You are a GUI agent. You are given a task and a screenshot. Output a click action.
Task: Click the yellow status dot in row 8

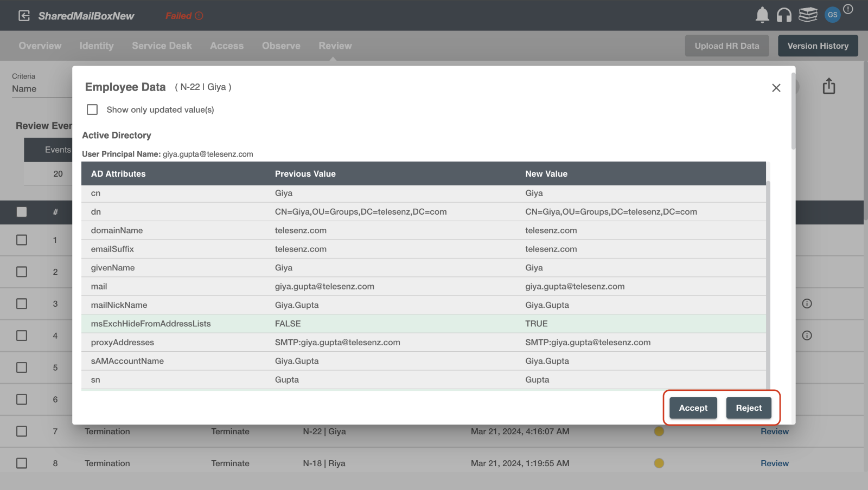[659, 463]
